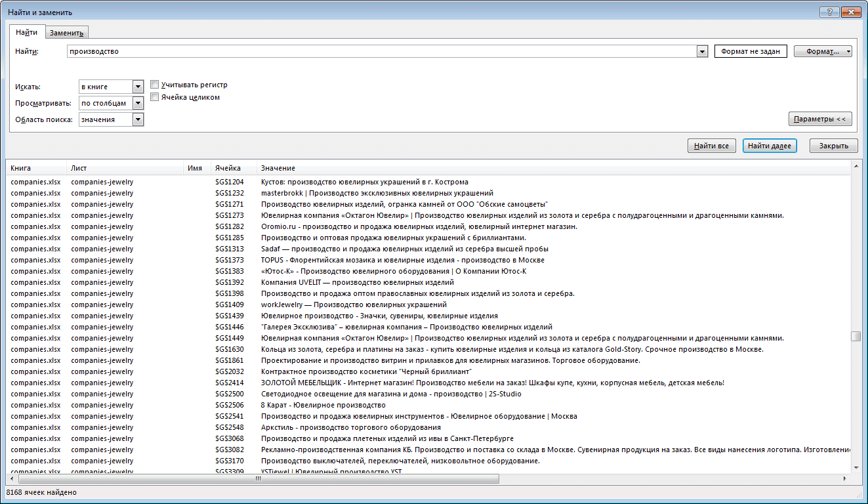Click the Имя column header

[197, 168]
